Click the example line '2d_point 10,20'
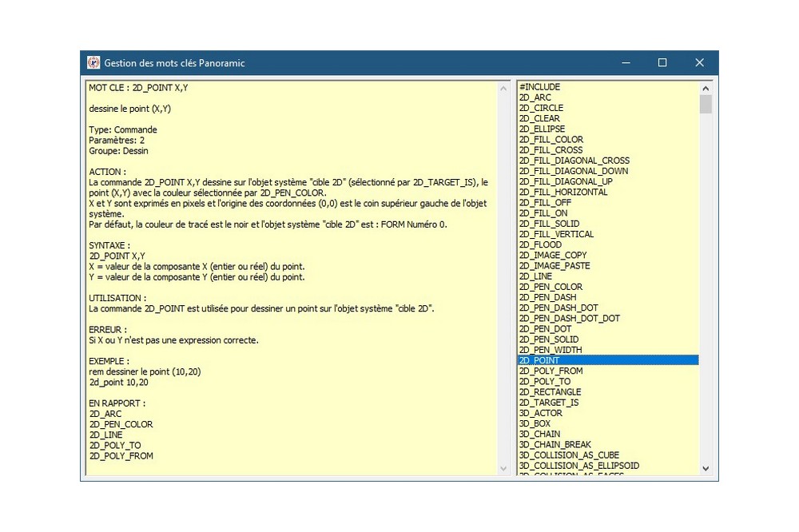This screenshot has height=532, width=799. click(119, 382)
